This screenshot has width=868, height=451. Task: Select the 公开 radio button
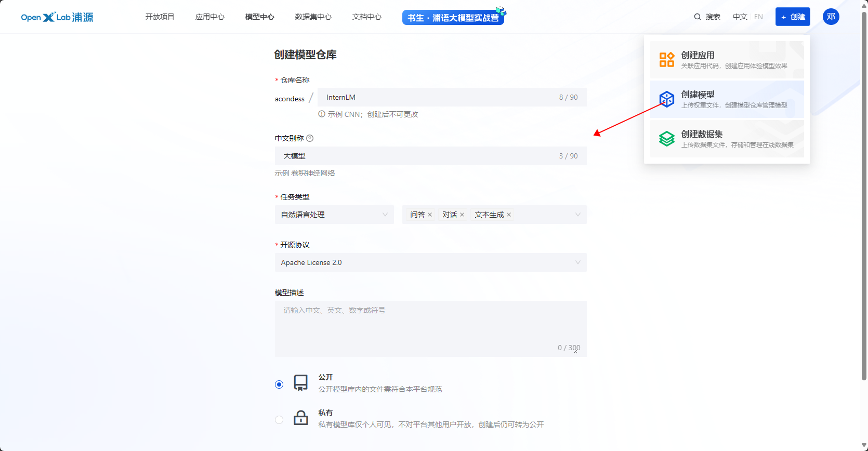[x=279, y=384]
